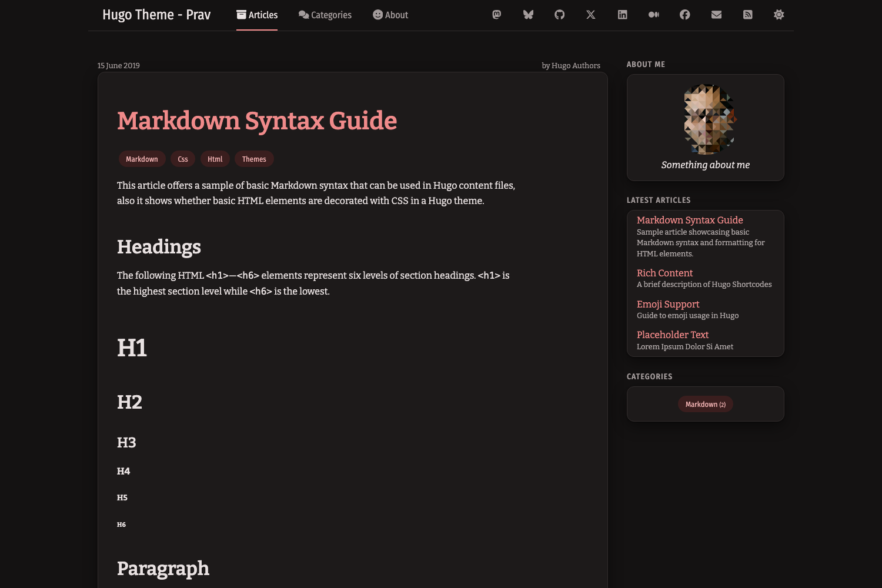Select the Markdown (2) category badge

[706, 404]
